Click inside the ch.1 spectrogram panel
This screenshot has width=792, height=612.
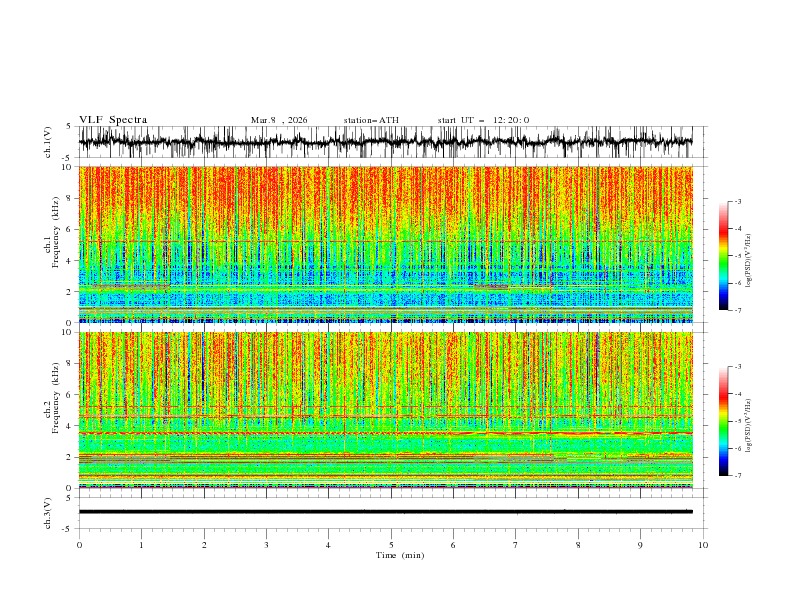pyautogui.click(x=385, y=244)
